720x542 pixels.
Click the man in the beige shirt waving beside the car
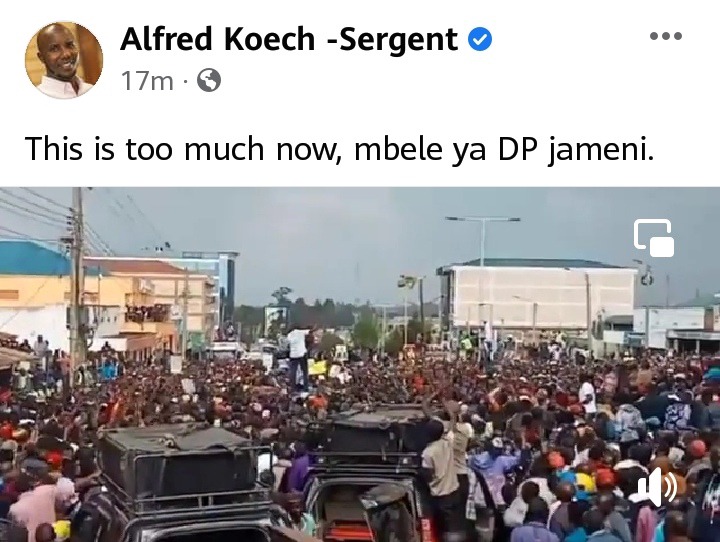pos(444,462)
